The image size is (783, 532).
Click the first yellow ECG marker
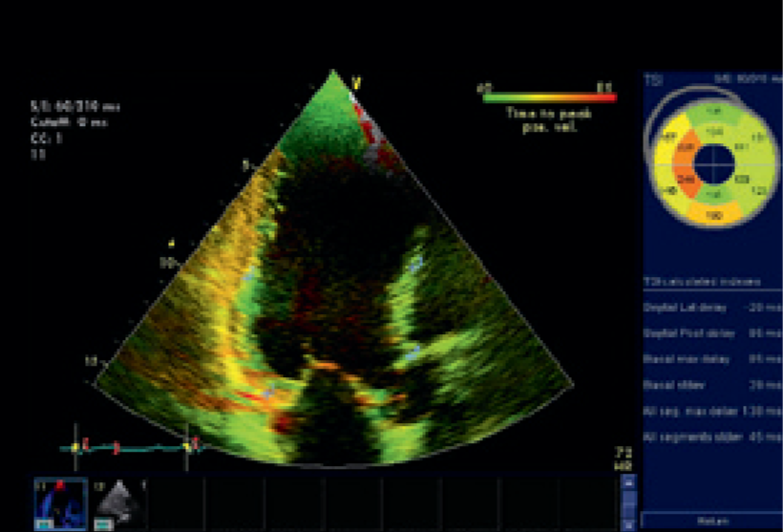(x=75, y=445)
